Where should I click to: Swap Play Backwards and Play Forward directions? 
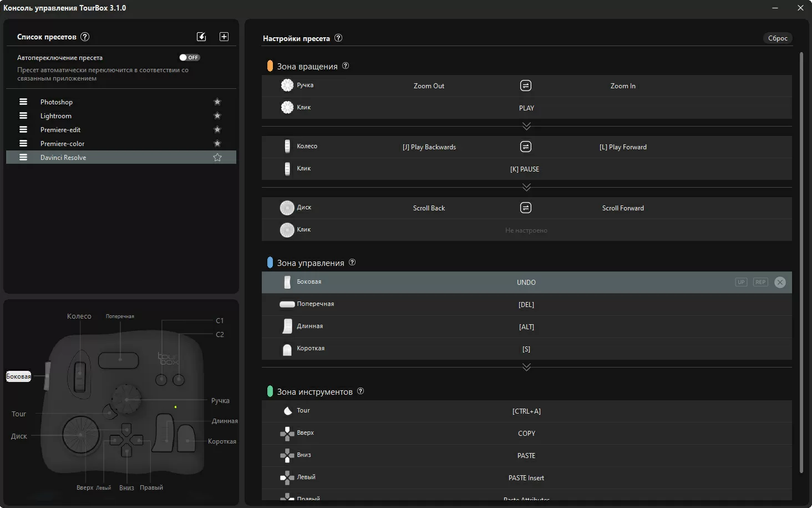526,147
